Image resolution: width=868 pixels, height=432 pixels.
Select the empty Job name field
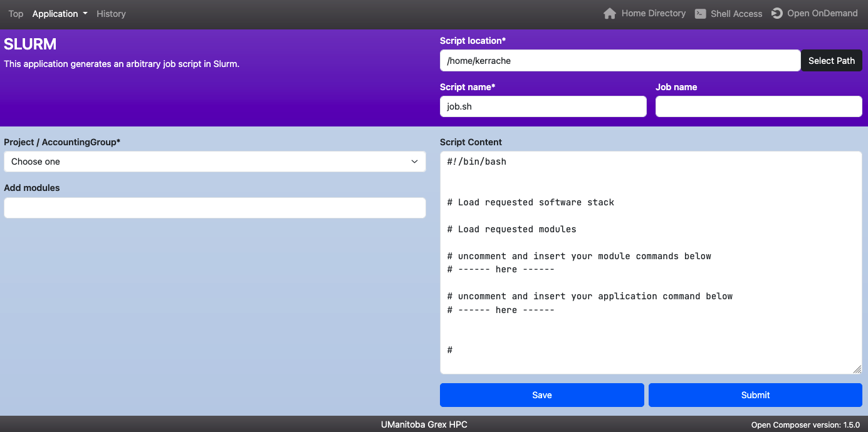click(758, 106)
